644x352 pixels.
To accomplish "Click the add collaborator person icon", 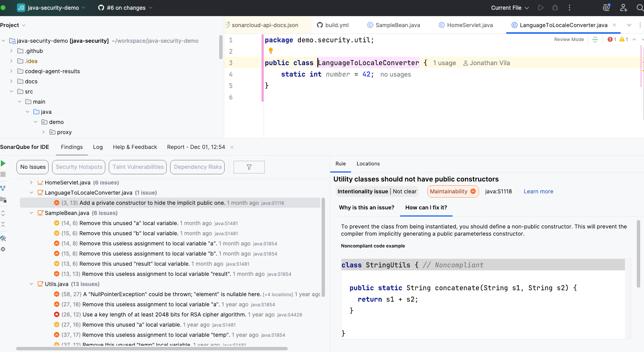I will click(623, 8).
